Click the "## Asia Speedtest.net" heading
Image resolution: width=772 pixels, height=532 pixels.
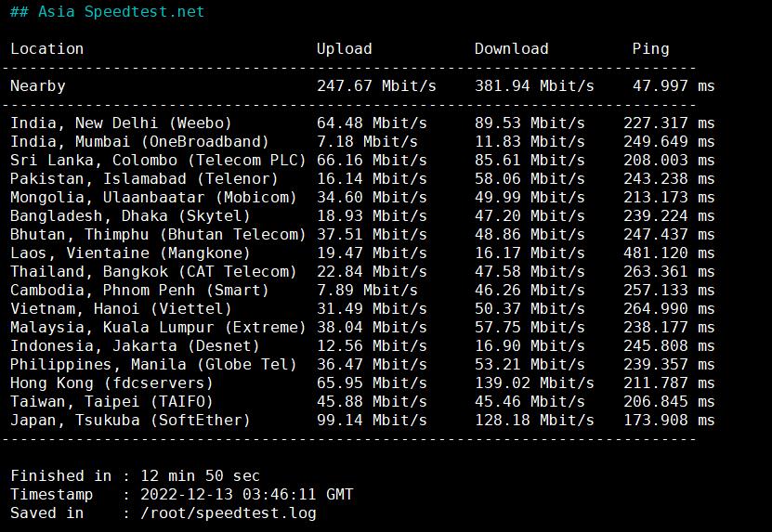pyautogui.click(x=107, y=12)
